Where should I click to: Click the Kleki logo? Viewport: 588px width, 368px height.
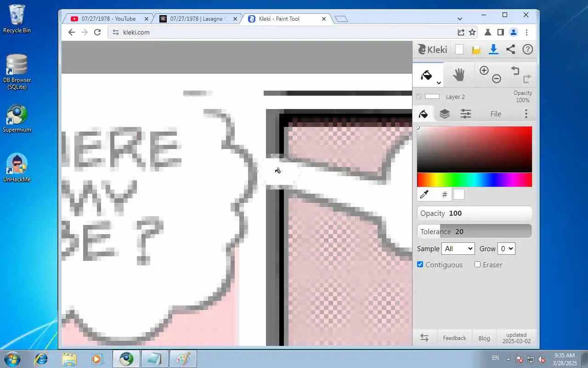pos(432,50)
